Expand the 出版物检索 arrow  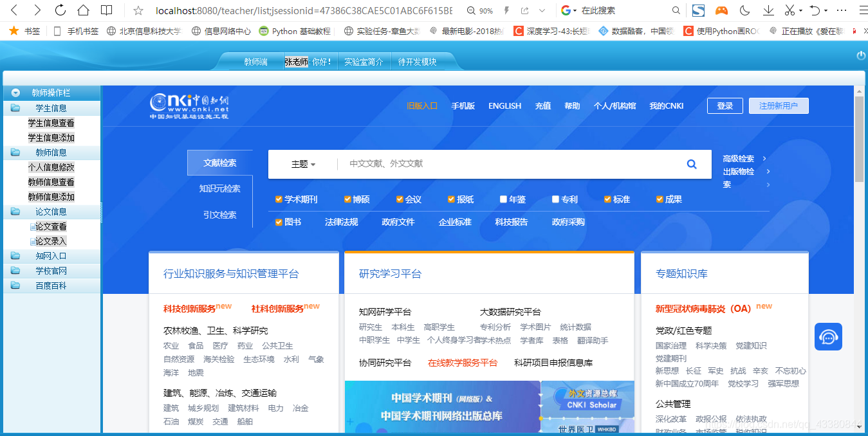(x=768, y=172)
